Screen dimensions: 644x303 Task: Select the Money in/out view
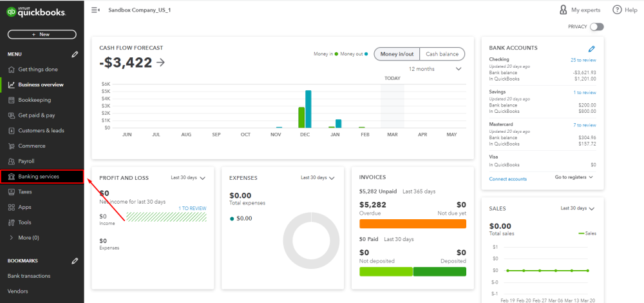[397, 54]
